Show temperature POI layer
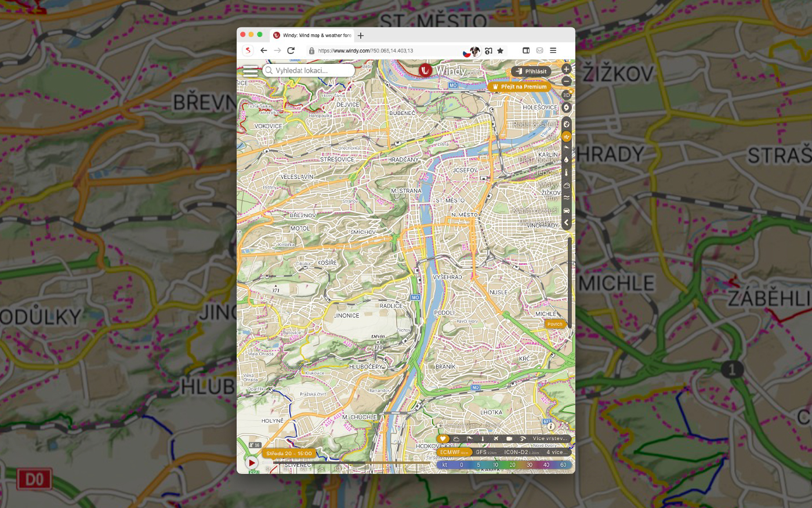812x508 pixels. pyautogui.click(x=483, y=439)
